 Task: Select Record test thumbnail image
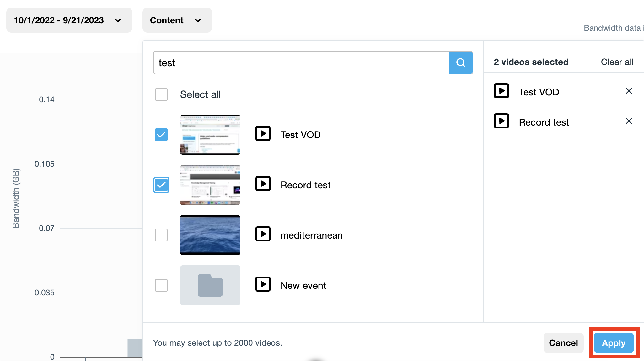coord(210,185)
